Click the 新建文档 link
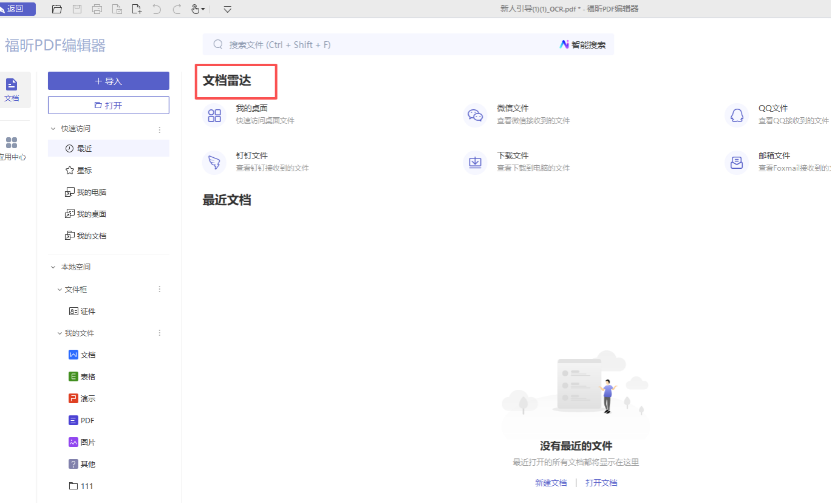 pos(550,483)
